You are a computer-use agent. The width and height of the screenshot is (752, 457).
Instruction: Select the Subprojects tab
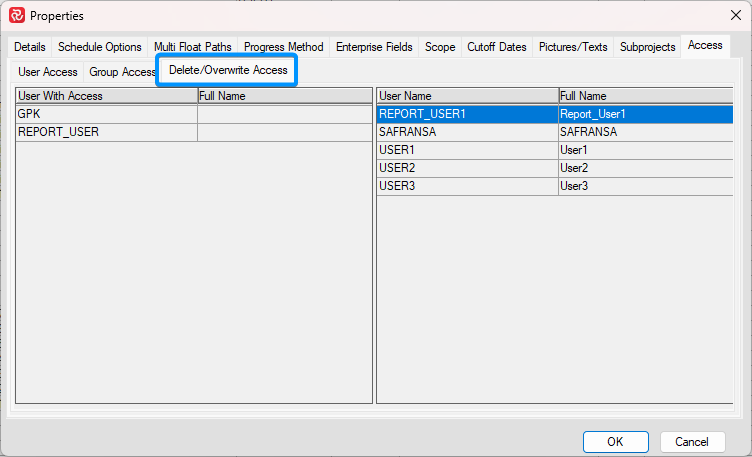(x=647, y=47)
